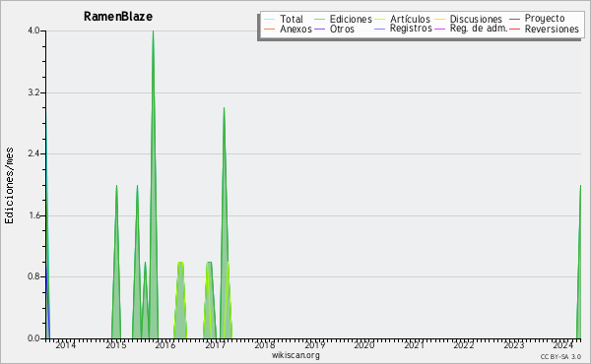Click the 2015 x-axis label
This screenshot has width=591, height=364.
tap(115, 345)
